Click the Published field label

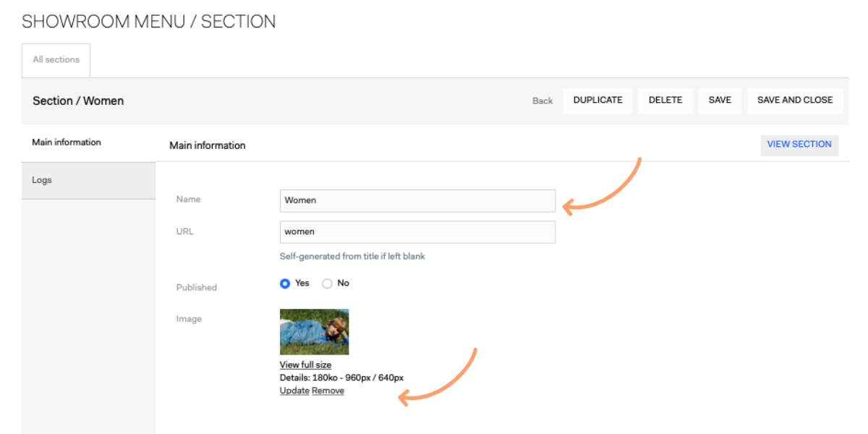click(x=197, y=288)
